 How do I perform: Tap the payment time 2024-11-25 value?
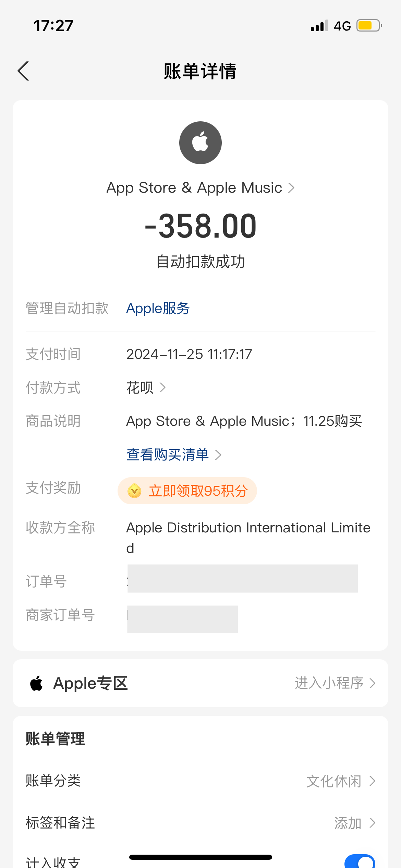click(189, 354)
